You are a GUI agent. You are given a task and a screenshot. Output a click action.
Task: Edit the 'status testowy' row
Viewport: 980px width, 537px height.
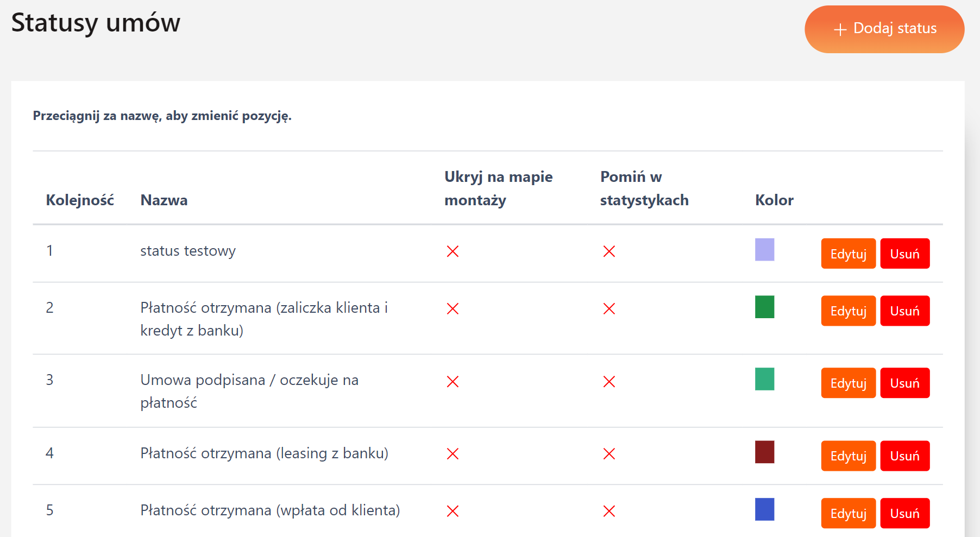tap(848, 254)
